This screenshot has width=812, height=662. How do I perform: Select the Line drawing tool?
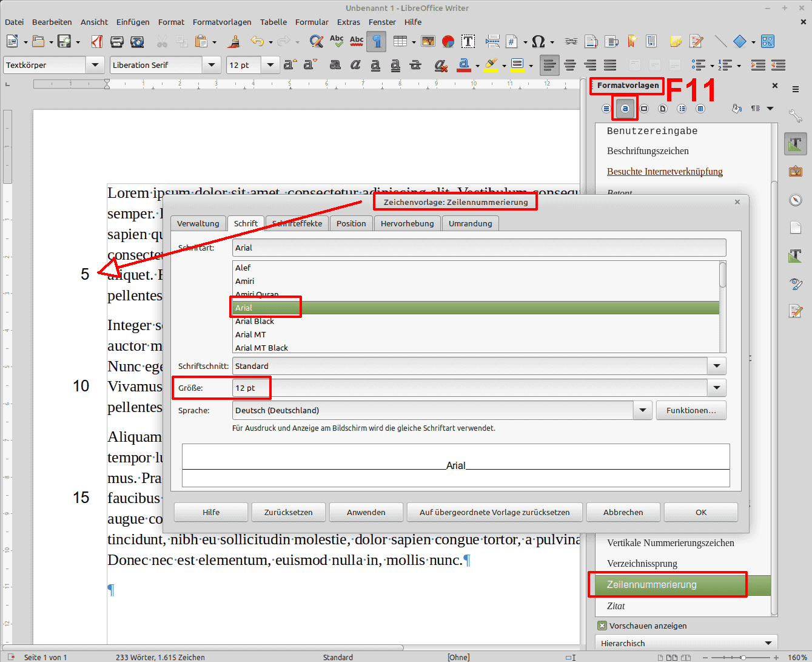tap(720, 41)
